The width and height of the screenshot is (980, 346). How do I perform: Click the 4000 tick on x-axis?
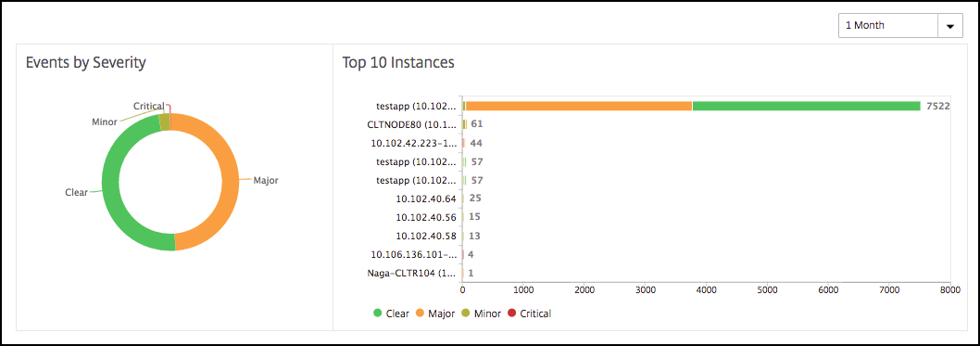click(706, 289)
